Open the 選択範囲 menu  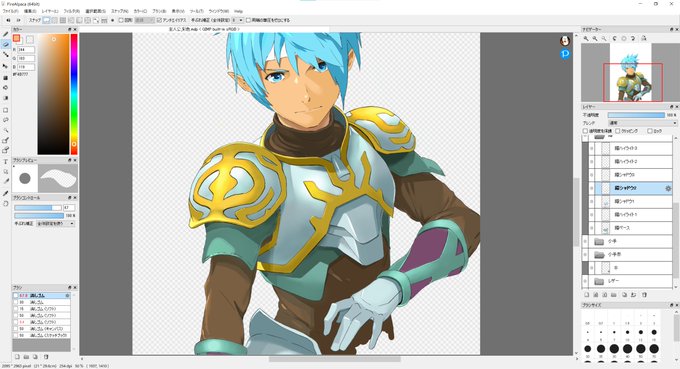pyautogui.click(x=95, y=11)
